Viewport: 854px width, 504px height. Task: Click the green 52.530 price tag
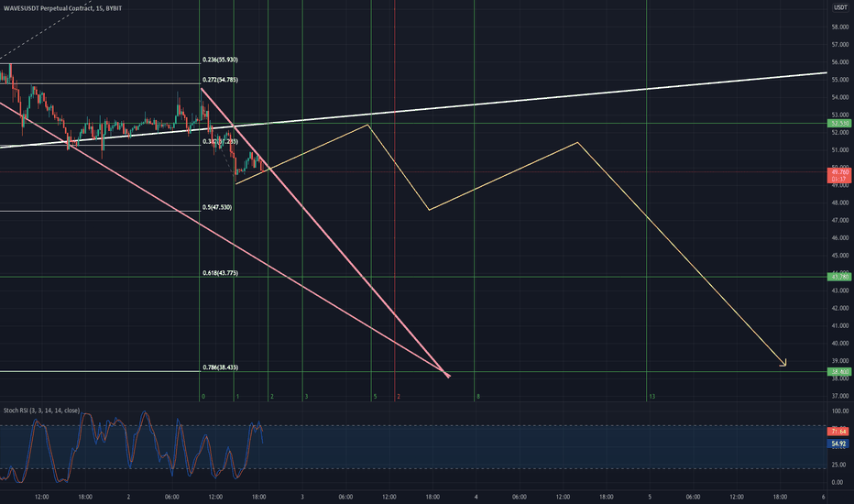coord(840,124)
